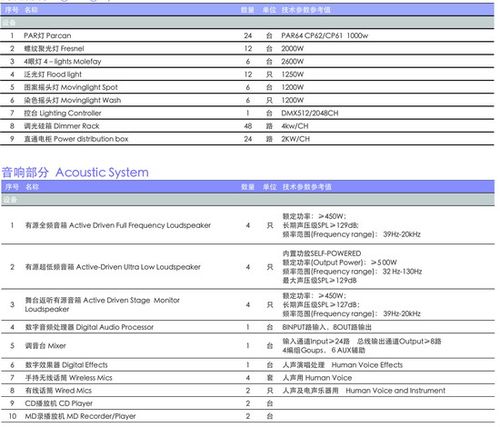This screenshot has width=500, height=427.
Task: Select the Lighting Controller row
Action: coord(247,113)
